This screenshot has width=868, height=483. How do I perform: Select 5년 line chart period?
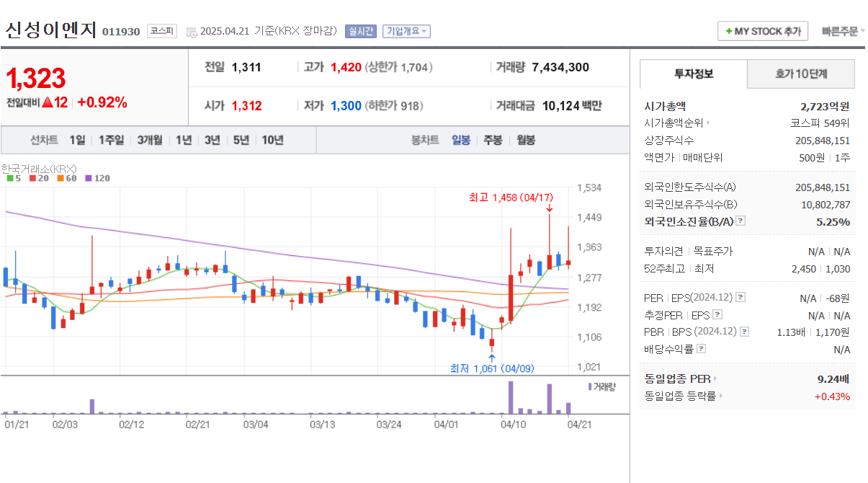(241, 140)
